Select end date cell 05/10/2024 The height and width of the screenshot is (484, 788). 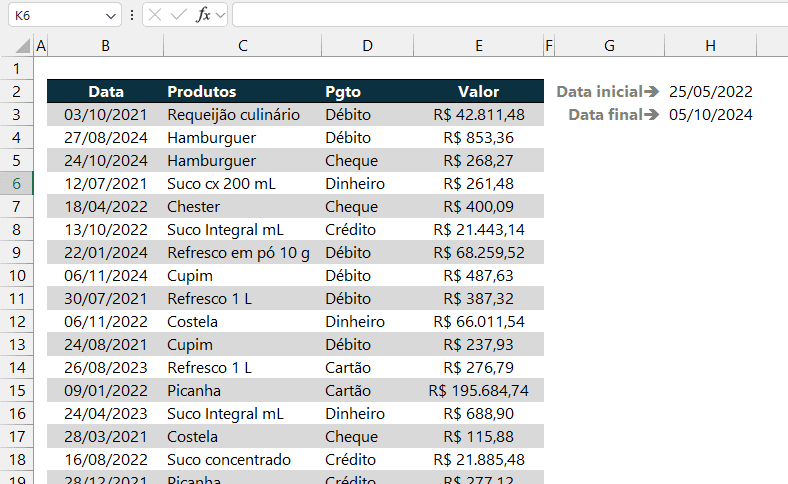click(x=710, y=115)
